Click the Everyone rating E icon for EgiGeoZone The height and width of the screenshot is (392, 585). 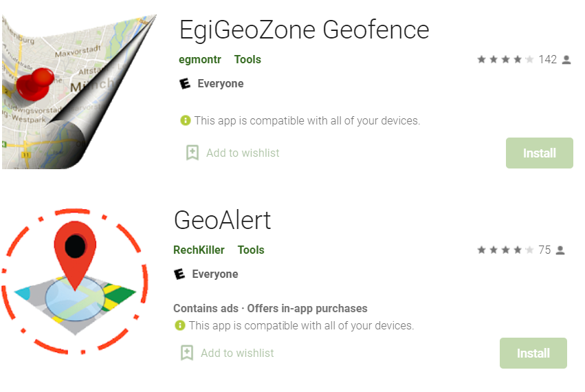(185, 84)
